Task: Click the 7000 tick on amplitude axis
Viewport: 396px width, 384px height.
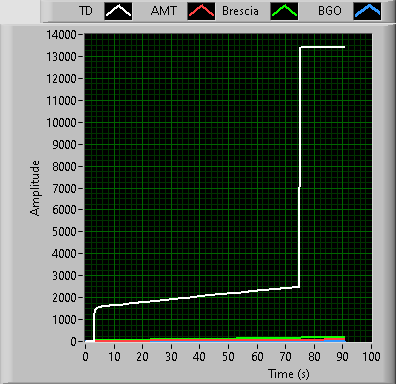Action: [64, 188]
